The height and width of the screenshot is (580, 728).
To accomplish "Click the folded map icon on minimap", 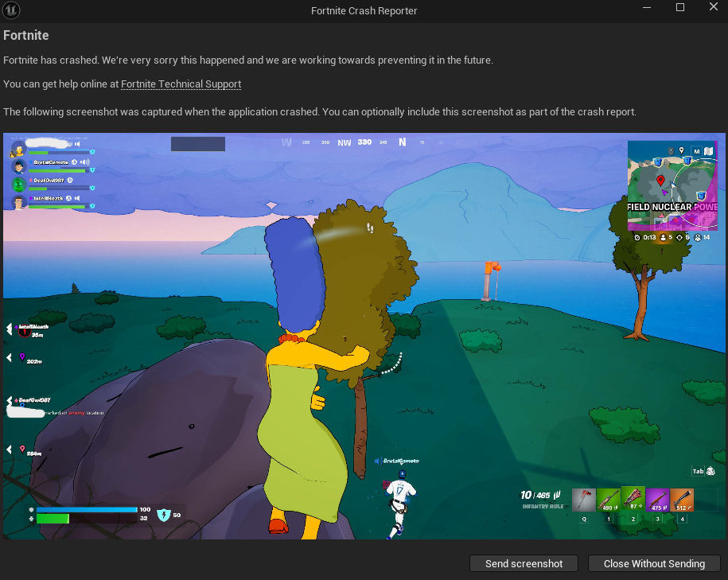I will pyautogui.click(x=708, y=151).
